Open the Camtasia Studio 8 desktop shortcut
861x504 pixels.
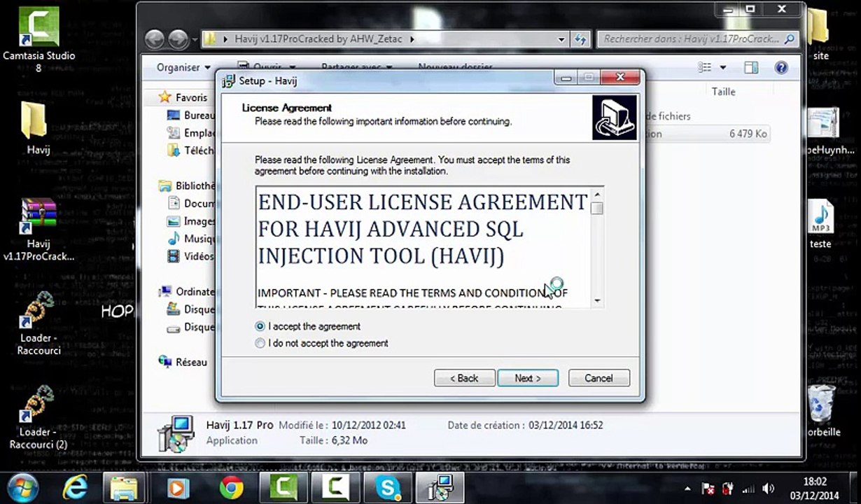(38, 38)
